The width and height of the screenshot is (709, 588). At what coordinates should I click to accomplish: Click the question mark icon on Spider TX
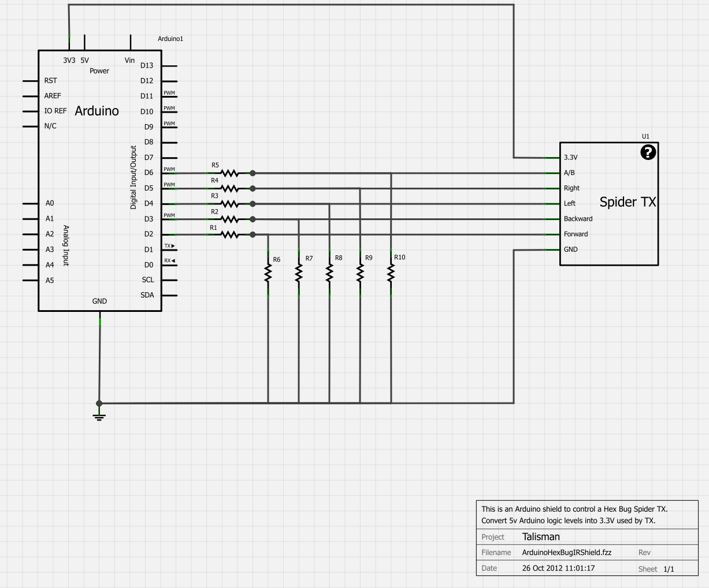point(648,152)
